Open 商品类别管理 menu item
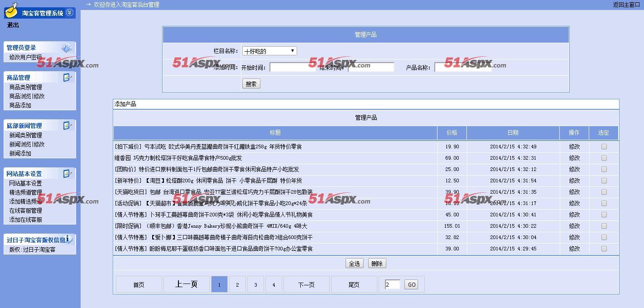The width and height of the screenshot is (644, 308). (x=25, y=87)
